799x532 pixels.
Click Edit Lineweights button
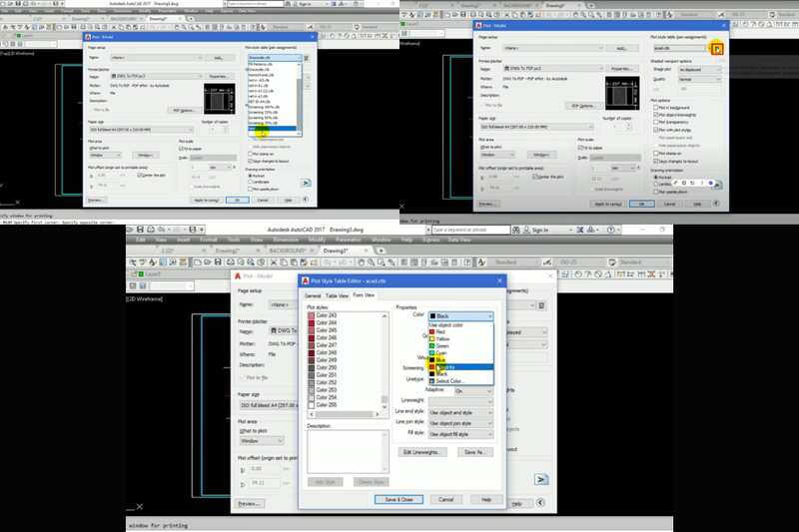click(x=422, y=452)
